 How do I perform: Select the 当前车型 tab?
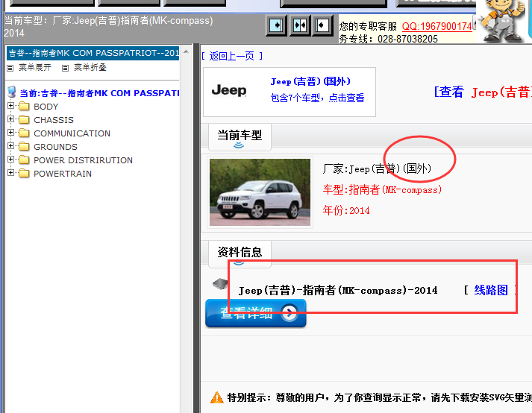pos(240,137)
